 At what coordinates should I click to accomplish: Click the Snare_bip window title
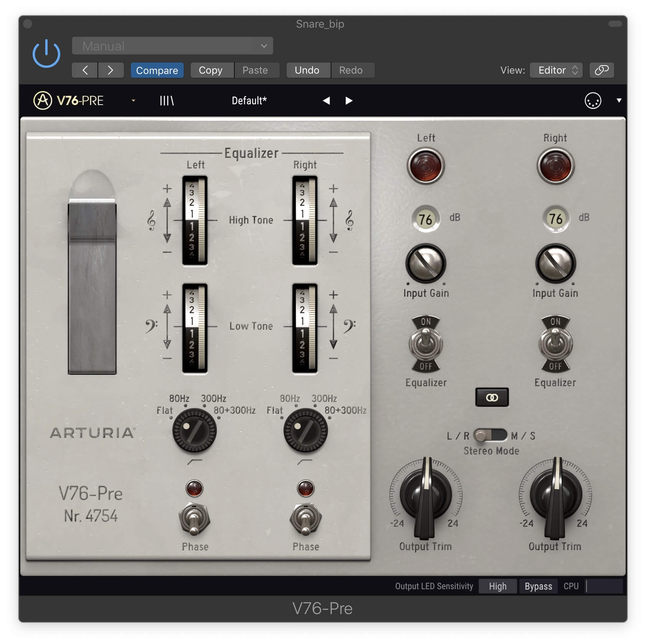320,24
